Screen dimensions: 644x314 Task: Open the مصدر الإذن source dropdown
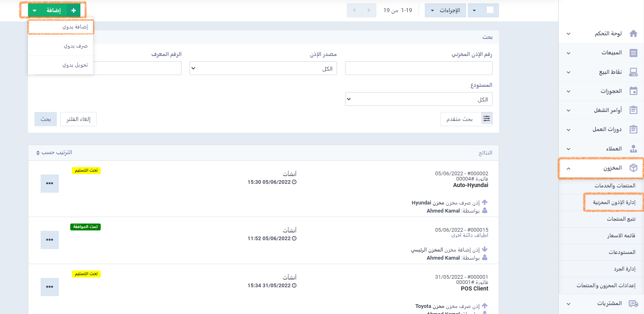click(263, 69)
